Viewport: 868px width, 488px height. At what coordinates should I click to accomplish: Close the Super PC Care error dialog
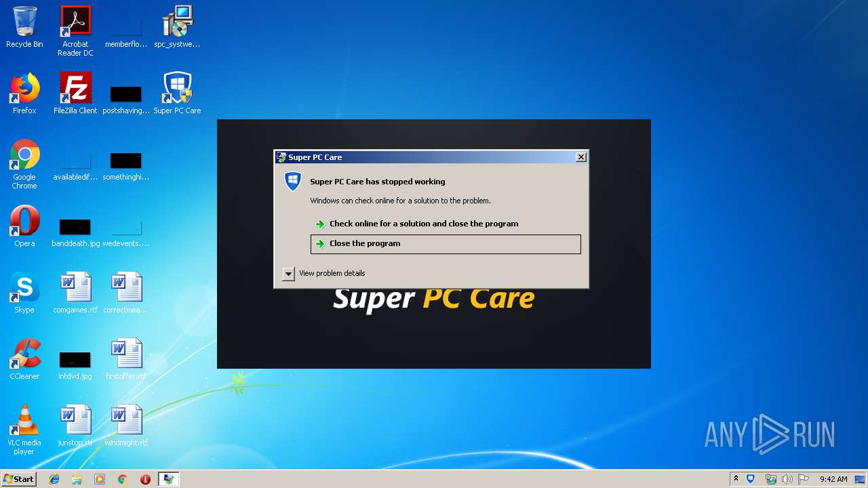coord(581,157)
